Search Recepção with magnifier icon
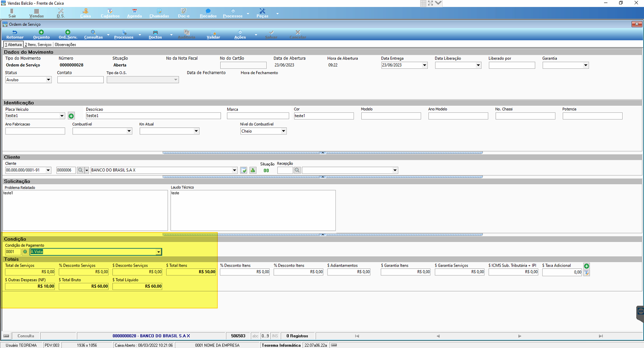The width and height of the screenshot is (644, 348). (x=297, y=170)
